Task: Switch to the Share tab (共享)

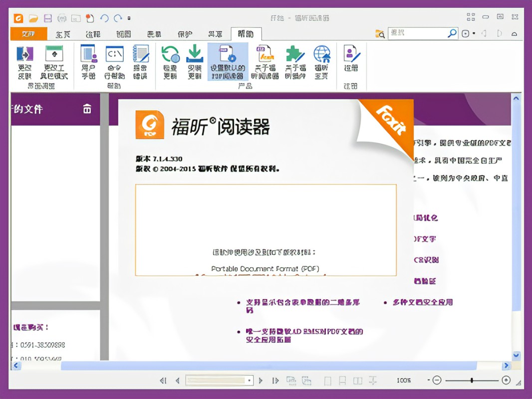Action: [215, 34]
